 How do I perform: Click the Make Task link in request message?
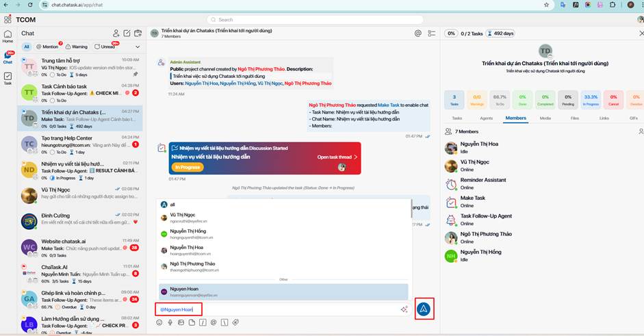point(389,105)
